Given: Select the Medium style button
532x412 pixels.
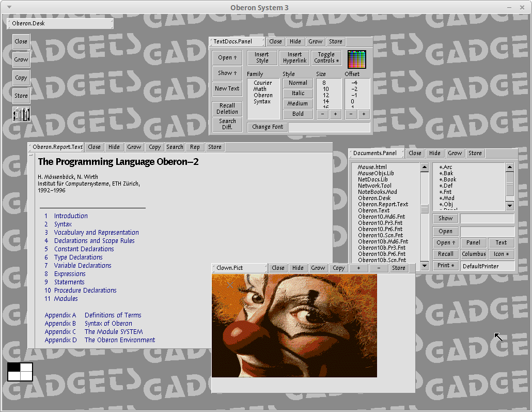Looking at the screenshot, I should point(298,103).
